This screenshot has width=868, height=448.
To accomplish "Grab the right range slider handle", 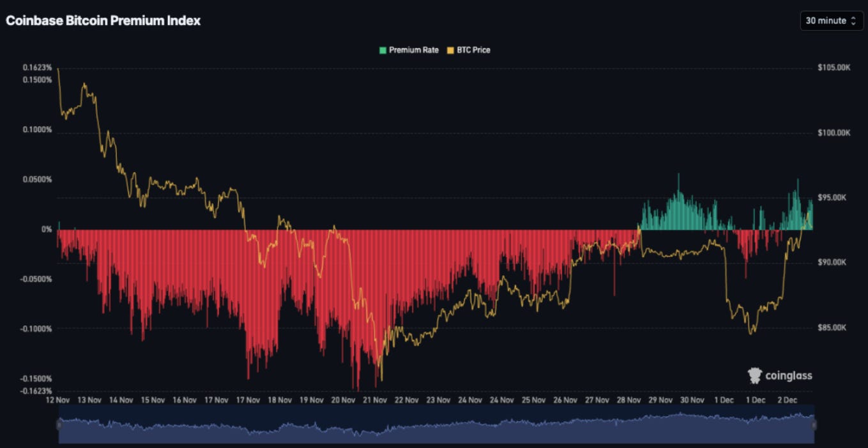I will coord(814,425).
